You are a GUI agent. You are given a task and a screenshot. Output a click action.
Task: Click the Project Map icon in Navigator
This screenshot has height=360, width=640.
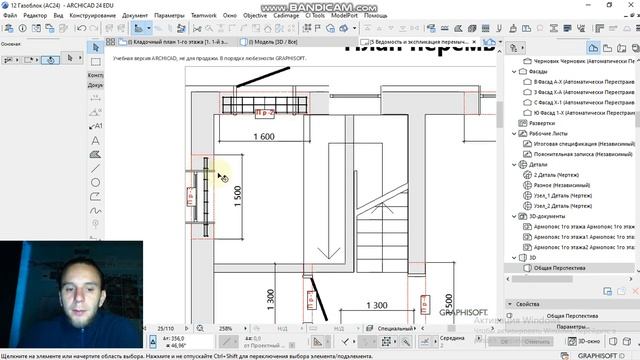point(593,48)
